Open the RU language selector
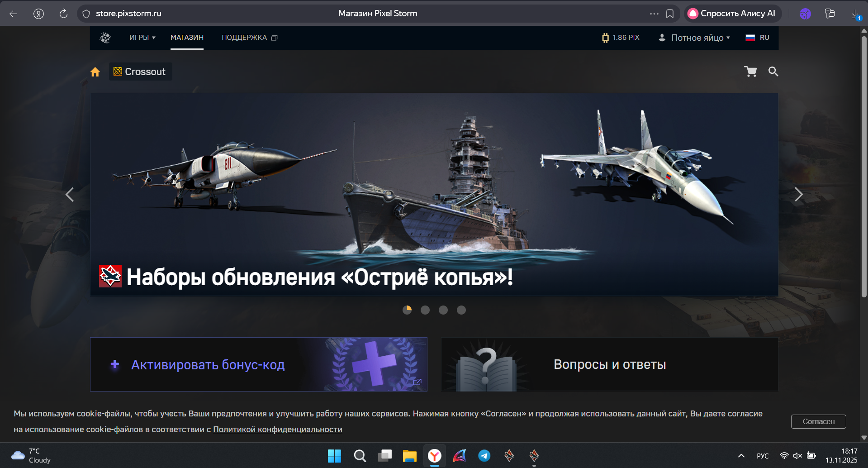The image size is (868, 468). pyautogui.click(x=758, y=38)
